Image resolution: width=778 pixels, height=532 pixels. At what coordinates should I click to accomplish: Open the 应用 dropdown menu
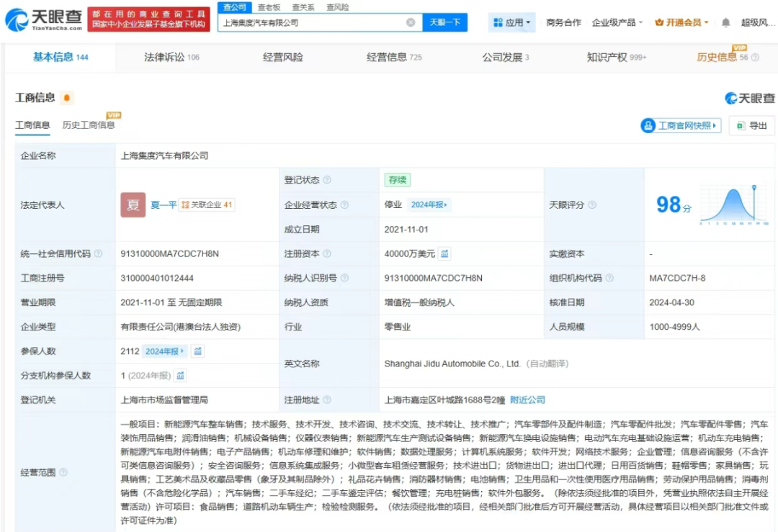pos(511,22)
